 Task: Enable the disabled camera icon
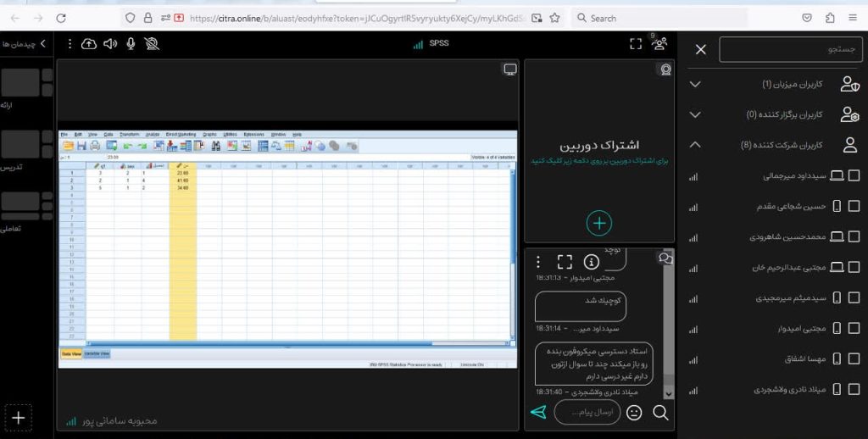[x=152, y=44]
